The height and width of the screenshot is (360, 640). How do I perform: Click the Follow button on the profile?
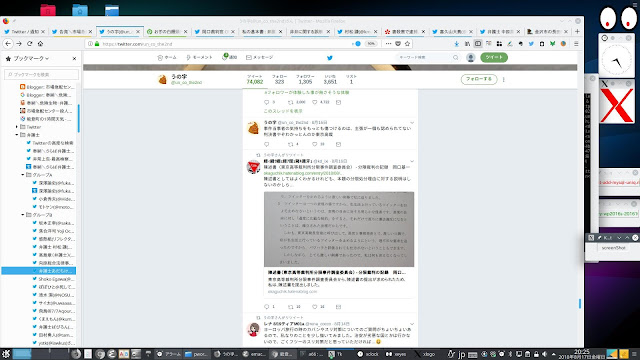[479, 79]
